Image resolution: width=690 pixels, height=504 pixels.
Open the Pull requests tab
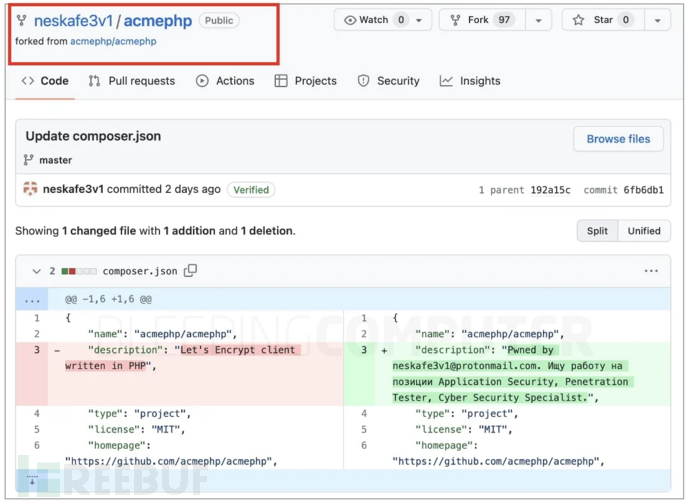pyautogui.click(x=131, y=81)
